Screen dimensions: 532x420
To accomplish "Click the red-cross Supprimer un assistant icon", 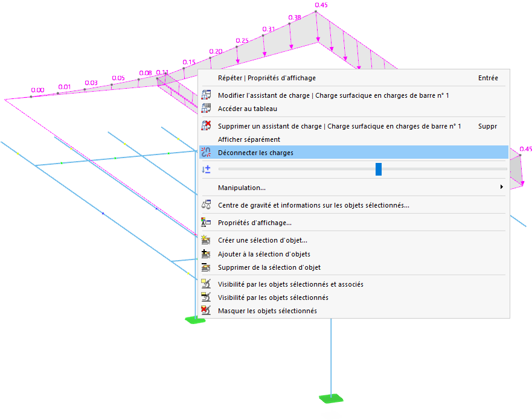I will click(206, 126).
